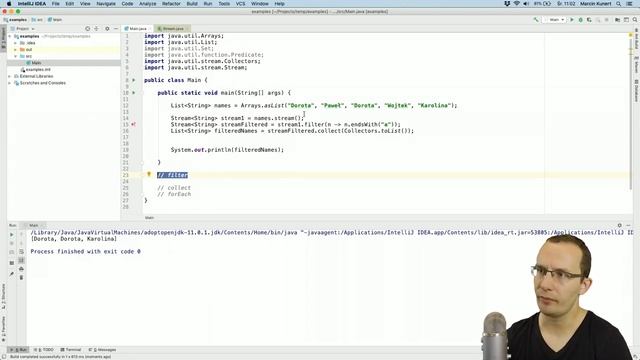Toggle tool window bars icon in status bar
This screenshot has height=360, width=640.
tap(4, 357)
